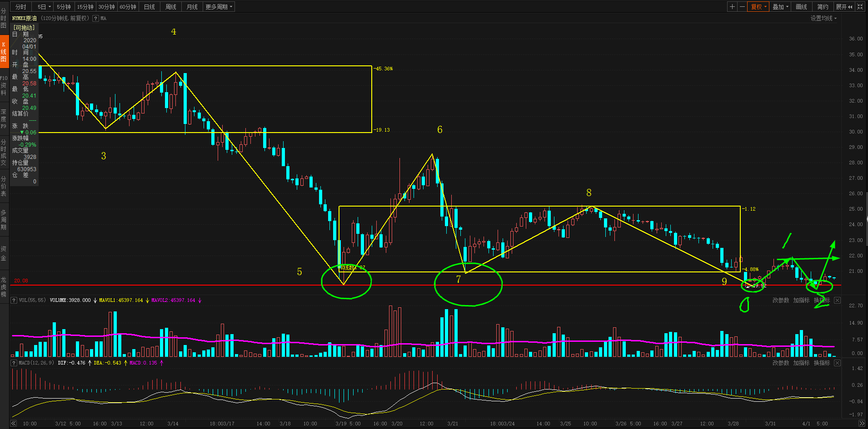Close the VOL indicator panel
868x429 pixels.
pos(837,301)
